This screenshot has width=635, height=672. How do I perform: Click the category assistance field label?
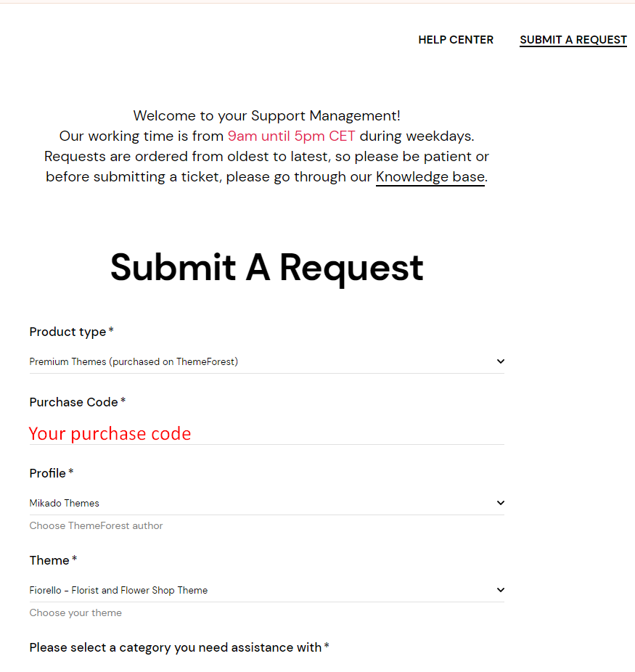tap(179, 647)
